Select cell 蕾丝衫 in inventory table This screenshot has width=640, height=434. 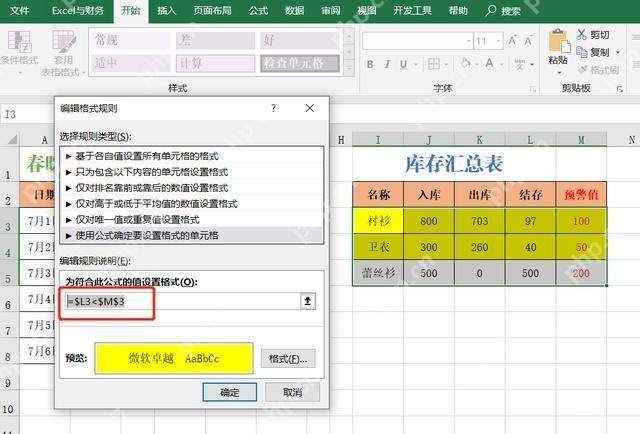tap(378, 273)
